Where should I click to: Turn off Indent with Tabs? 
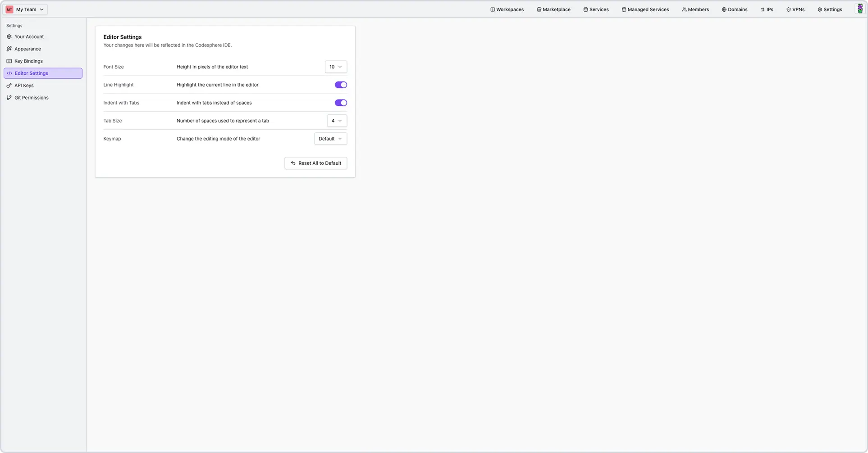point(341,103)
